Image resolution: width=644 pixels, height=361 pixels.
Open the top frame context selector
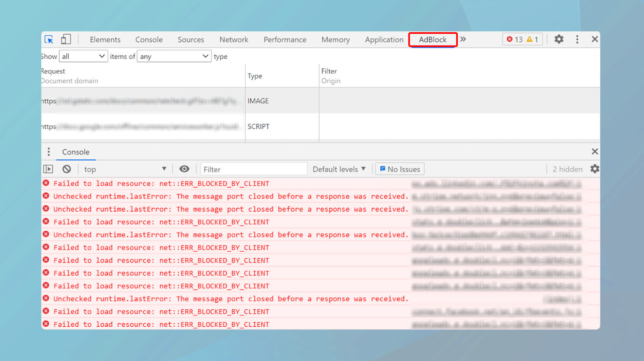126,169
